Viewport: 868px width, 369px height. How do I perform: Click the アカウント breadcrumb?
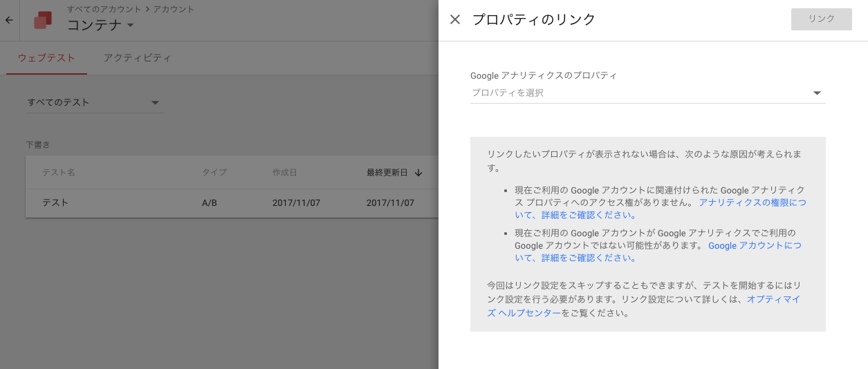click(173, 9)
